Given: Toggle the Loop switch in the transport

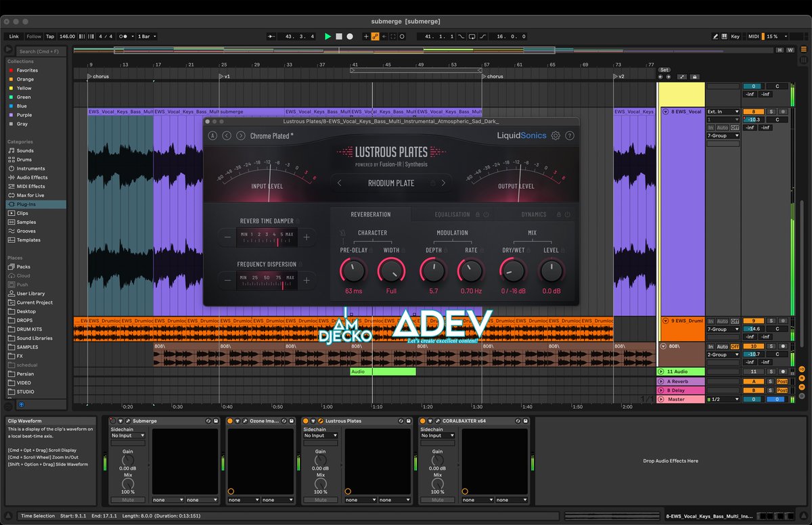Looking at the screenshot, I should [472, 37].
